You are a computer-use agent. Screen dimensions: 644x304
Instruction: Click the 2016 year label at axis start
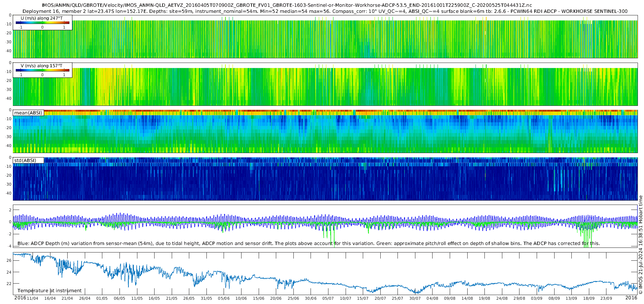pyautogui.click(x=20, y=298)
